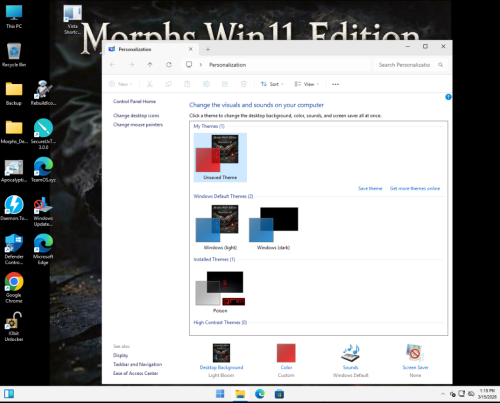Image resolution: width=500 pixels, height=403 pixels.
Task: Open the Screen Saver icon
Action: tap(415, 353)
